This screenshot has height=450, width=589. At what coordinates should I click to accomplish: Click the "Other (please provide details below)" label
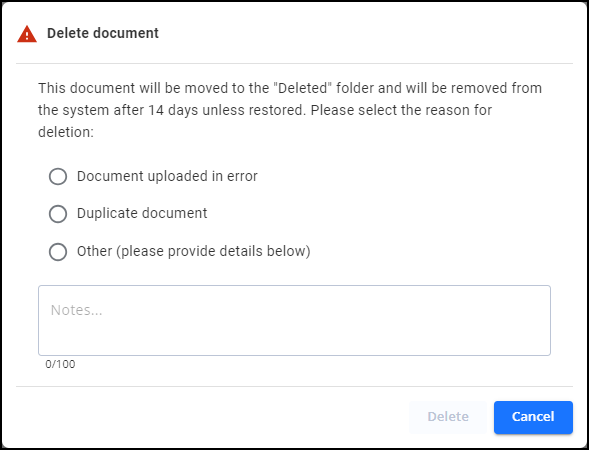coord(193,251)
